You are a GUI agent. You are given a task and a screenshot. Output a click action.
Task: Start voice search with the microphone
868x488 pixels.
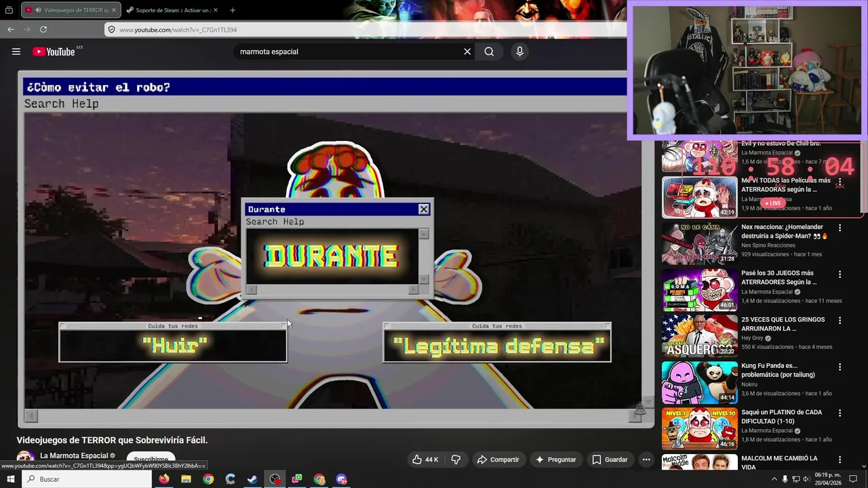(520, 52)
